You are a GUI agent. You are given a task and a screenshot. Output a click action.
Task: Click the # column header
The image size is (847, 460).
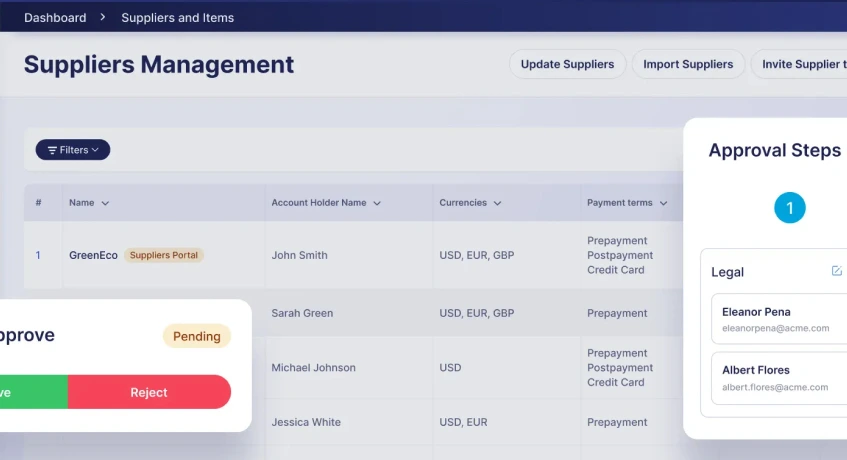pos(38,203)
